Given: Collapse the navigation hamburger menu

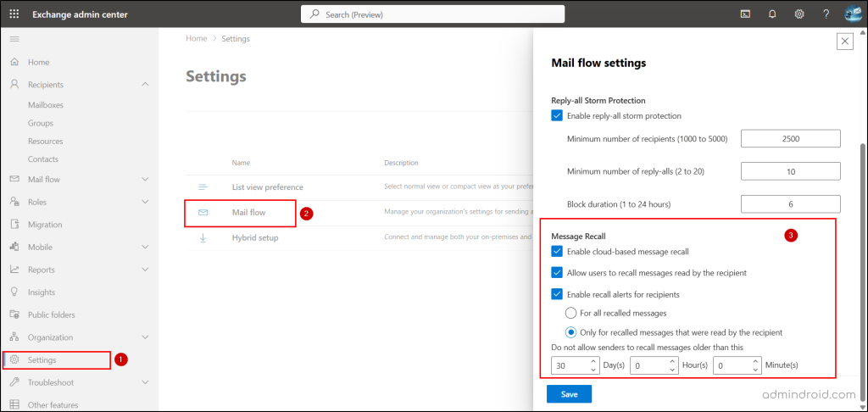Looking at the screenshot, I should click(x=15, y=39).
